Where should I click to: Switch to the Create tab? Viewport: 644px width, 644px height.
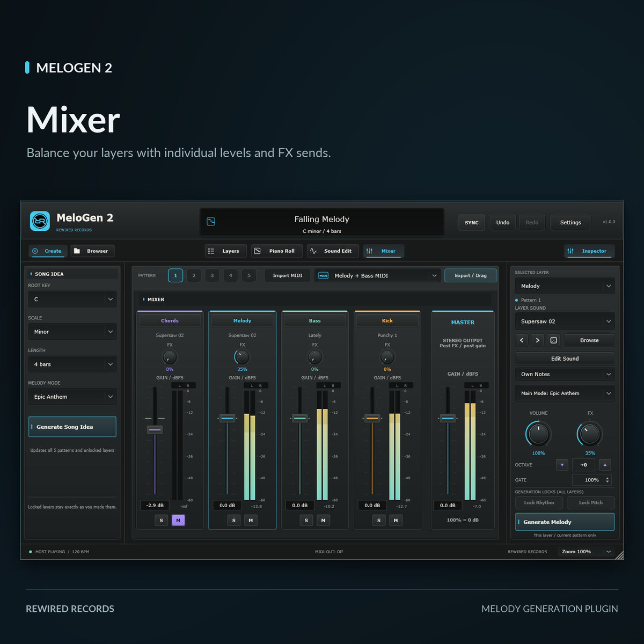[x=47, y=251]
